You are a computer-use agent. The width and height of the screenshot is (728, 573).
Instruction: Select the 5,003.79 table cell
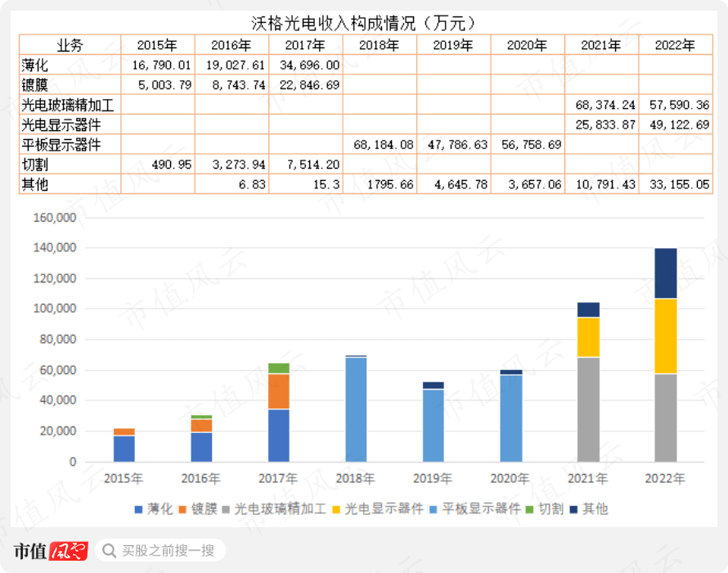158,85
